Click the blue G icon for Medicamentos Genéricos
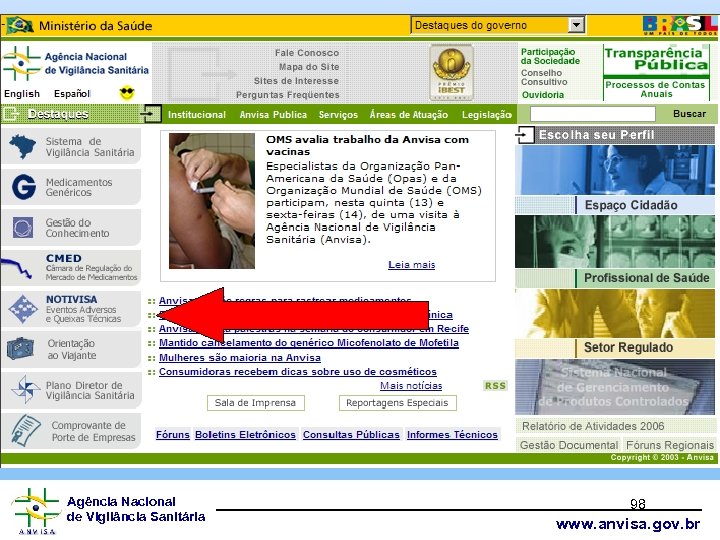 23,187
